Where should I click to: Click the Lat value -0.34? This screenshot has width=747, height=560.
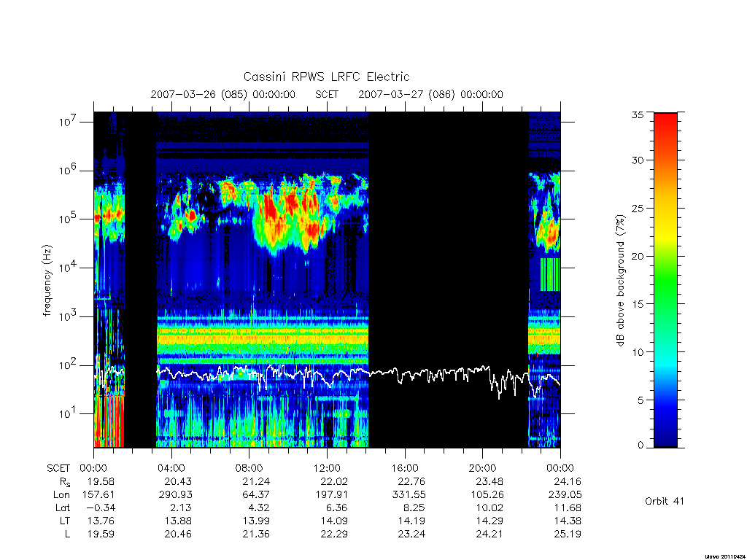[101, 508]
